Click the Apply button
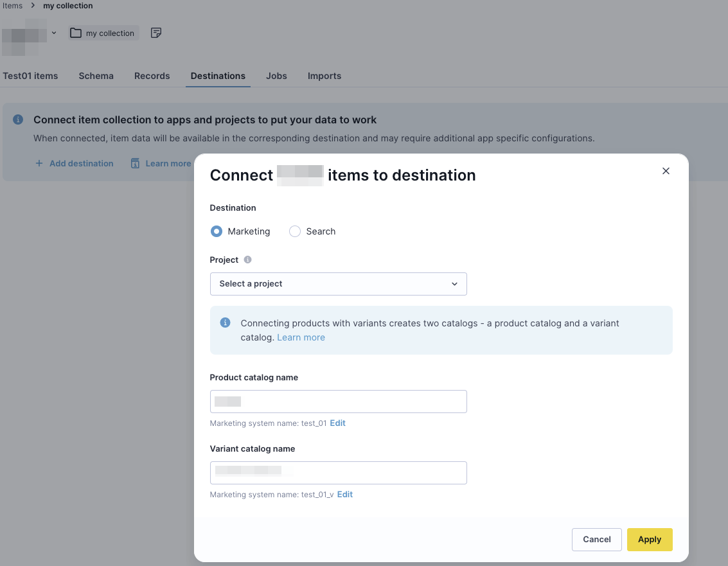This screenshot has height=566, width=728. pyautogui.click(x=649, y=540)
